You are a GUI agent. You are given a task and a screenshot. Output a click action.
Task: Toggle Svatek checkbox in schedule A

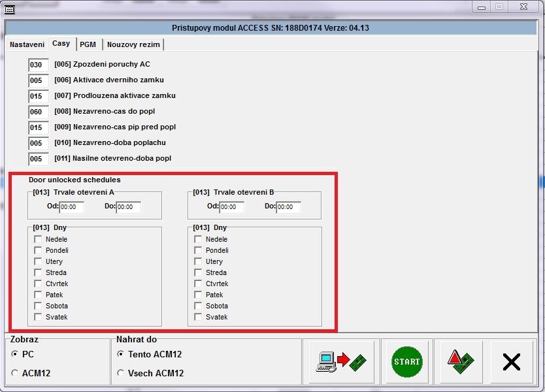[38, 317]
